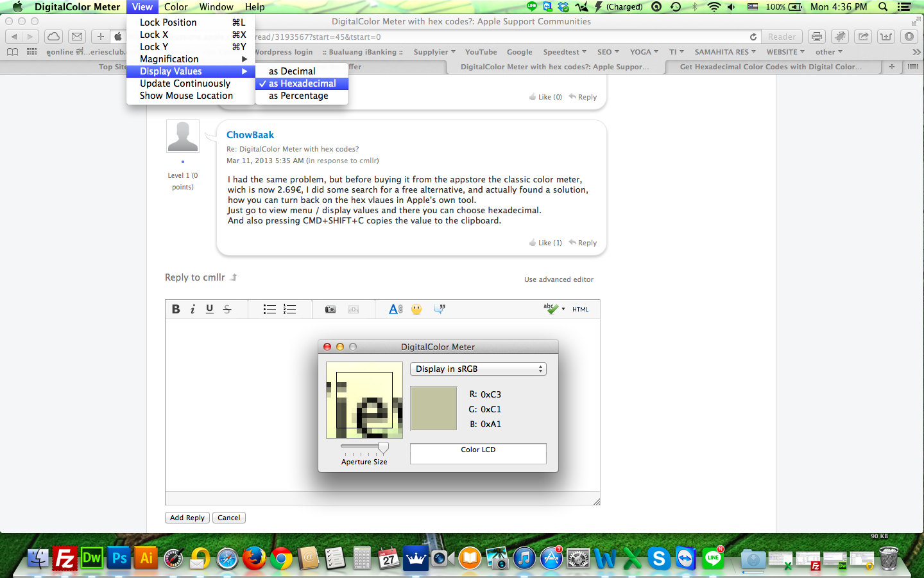Open the SEO bookmarks folder dropdown
The width and height of the screenshot is (924, 578).
[608, 52]
